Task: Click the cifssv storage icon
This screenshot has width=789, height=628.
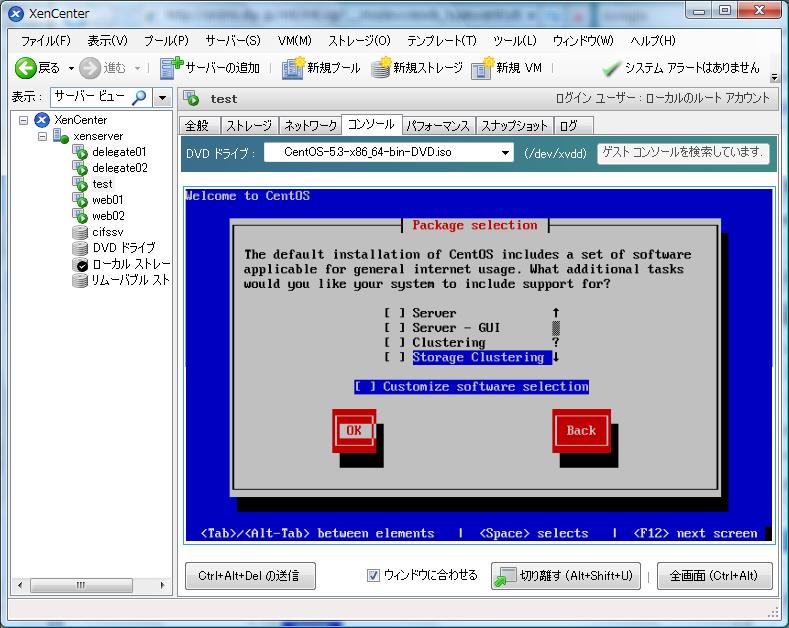Action: [80, 232]
